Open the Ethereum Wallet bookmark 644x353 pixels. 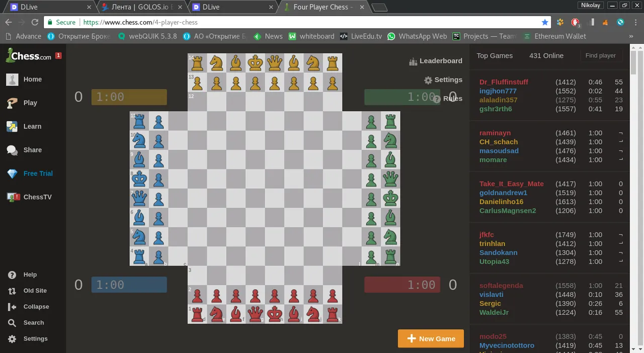(x=555, y=36)
